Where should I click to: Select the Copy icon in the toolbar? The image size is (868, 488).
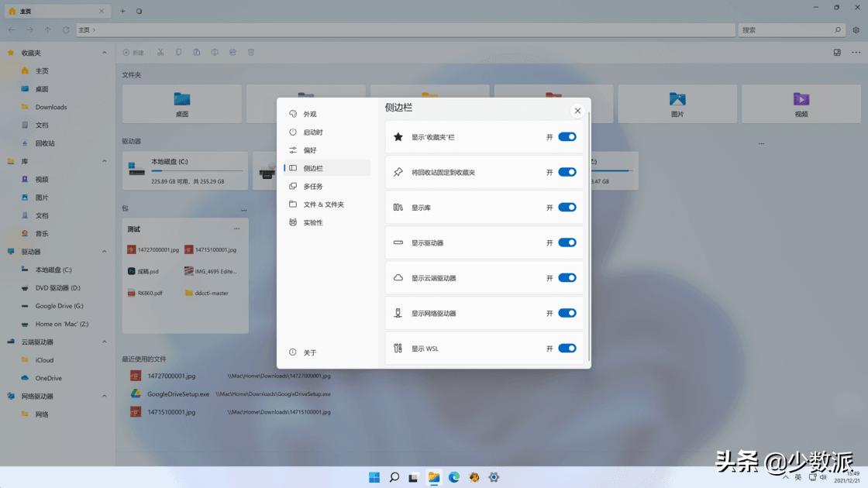[178, 52]
